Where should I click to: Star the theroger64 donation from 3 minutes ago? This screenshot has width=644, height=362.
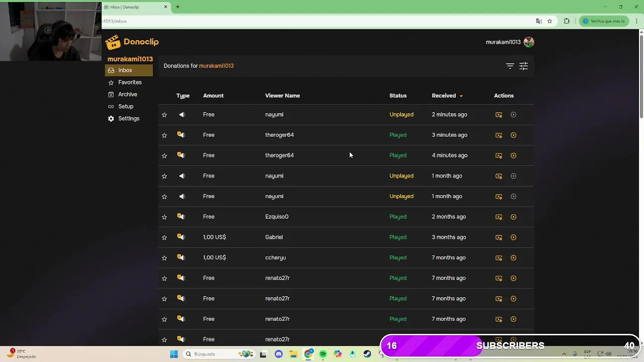pos(164,135)
